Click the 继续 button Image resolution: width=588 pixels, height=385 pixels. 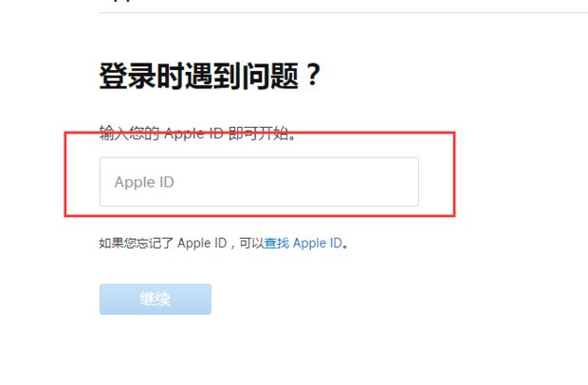pos(156,299)
